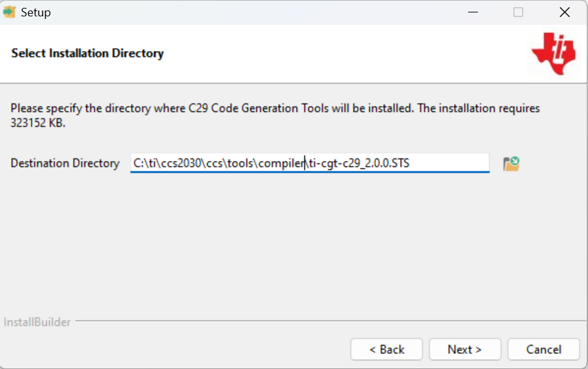Click the "compiler" segment of the path
The width and height of the screenshot is (588, 369).
282,163
